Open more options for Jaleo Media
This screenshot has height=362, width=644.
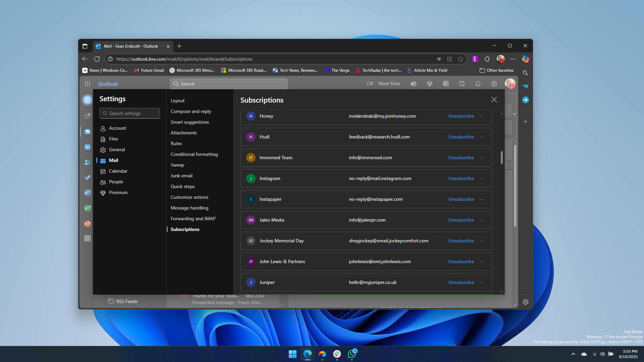pos(482,220)
